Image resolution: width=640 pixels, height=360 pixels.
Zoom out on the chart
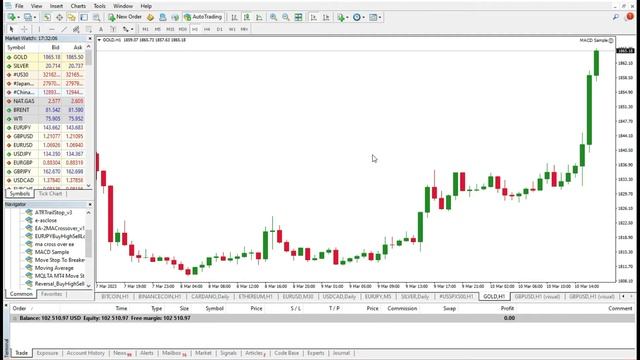coord(286,17)
